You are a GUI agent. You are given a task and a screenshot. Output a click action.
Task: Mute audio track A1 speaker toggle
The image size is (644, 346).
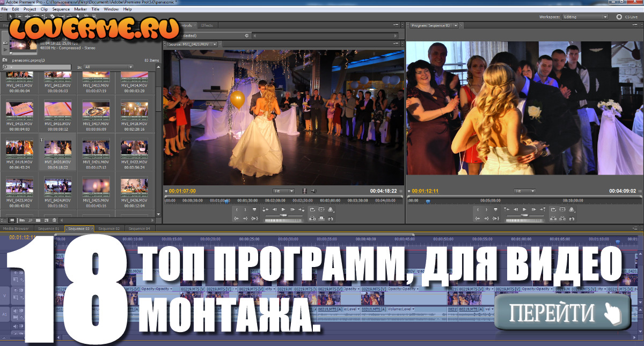click(16, 311)
